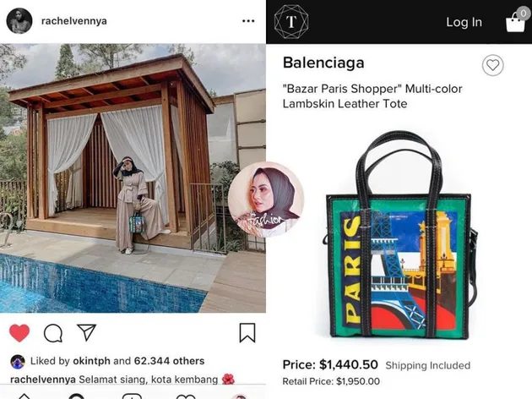This screenshot has height=399, width=532.
Task: Click the rachelvennya profile avatar
Action: (19, 21)
